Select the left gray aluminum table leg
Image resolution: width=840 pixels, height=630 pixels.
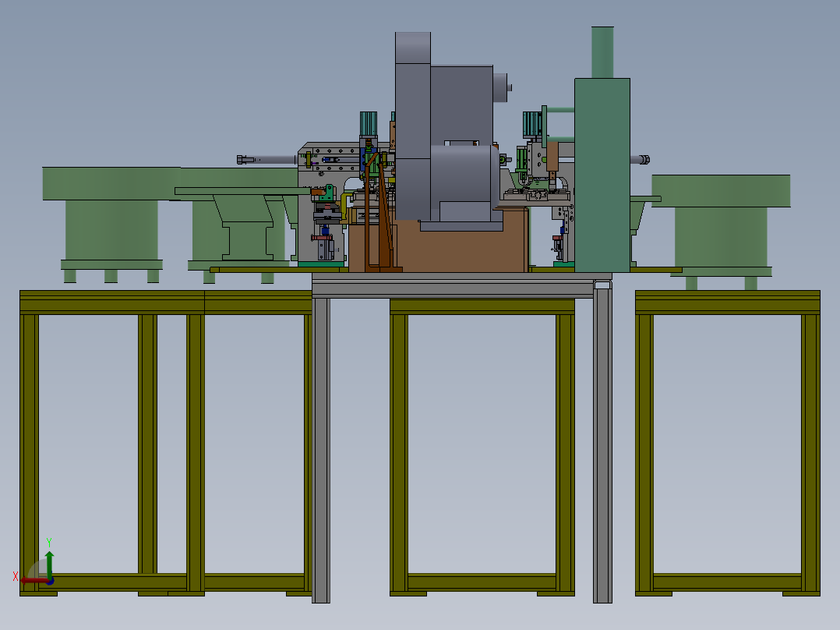tap(321, 451)
